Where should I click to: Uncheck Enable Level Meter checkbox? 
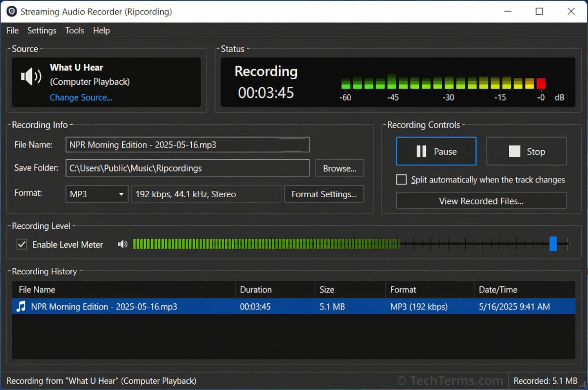pos(22,244)
